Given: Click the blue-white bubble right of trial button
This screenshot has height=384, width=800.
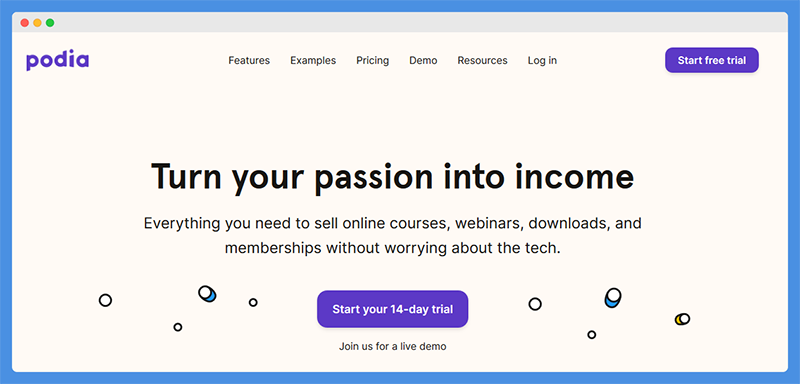Looking at the screenshot, I should pos(613,298).
